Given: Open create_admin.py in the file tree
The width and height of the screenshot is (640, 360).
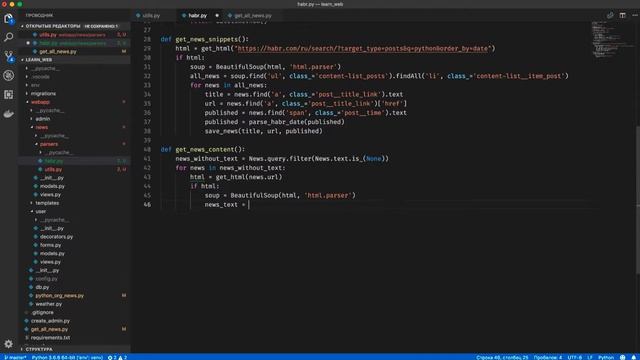Looking at the screenshot, I should (x=50, y=321).
